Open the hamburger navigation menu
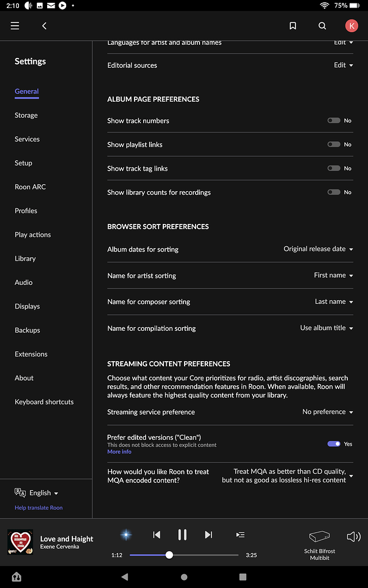Viewport: 368px width, 588px height. tap(14, 25)
